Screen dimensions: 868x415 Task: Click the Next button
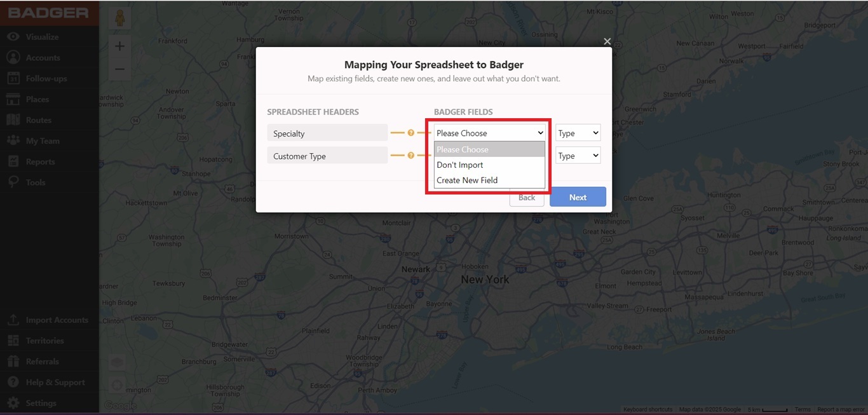tap(578, 197)
